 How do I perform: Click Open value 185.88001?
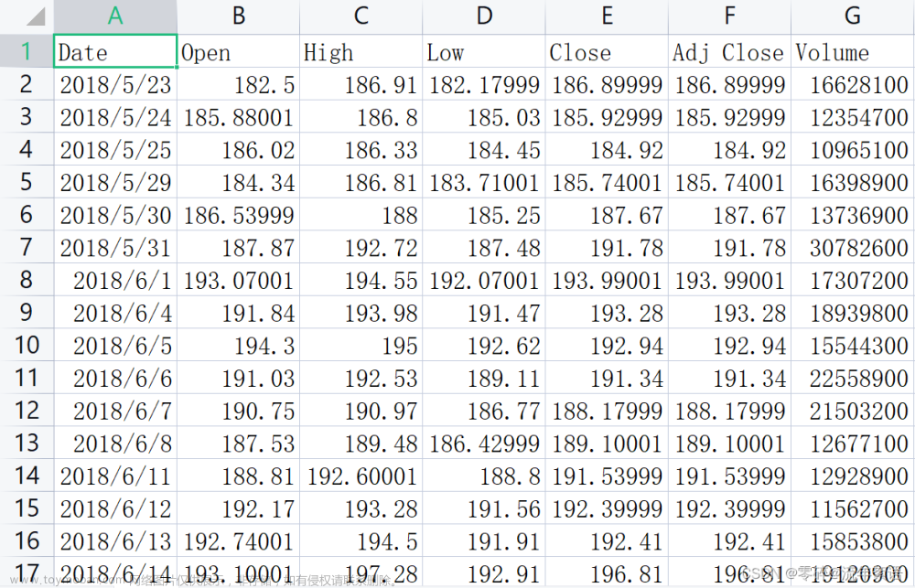(238, 117)
